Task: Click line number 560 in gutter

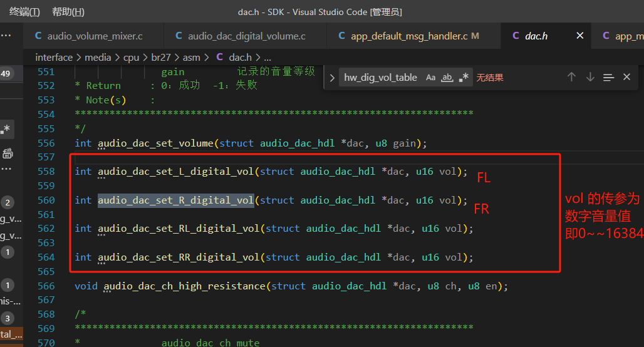Action: (x=46, y=200)
